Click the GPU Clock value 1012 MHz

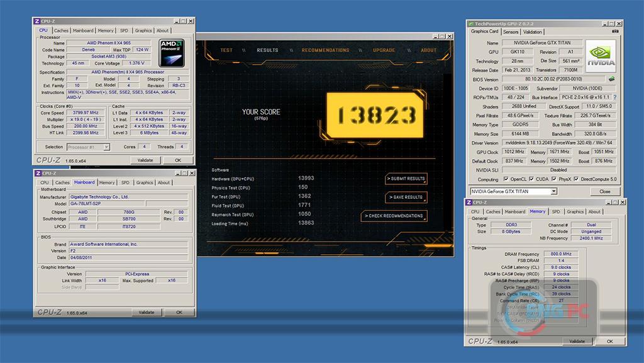(x=514, y=152)
